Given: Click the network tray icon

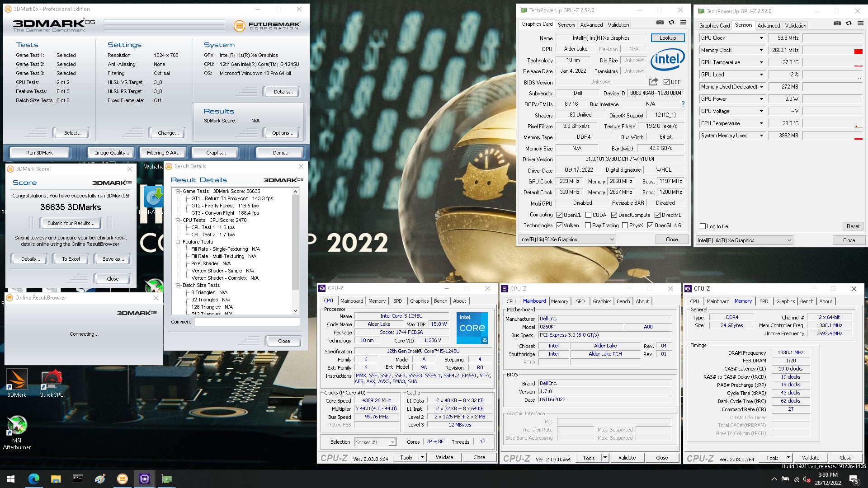Looking at the screenshot, I should tap(796, 479).
